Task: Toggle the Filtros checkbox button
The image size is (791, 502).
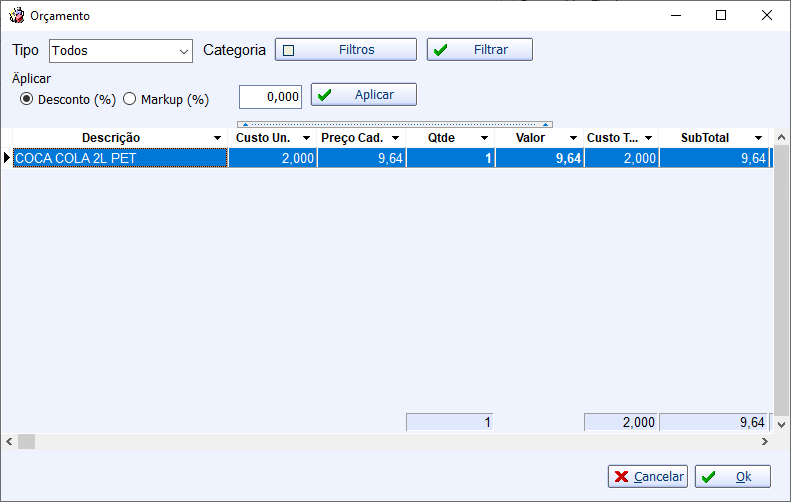Action: 346,50
